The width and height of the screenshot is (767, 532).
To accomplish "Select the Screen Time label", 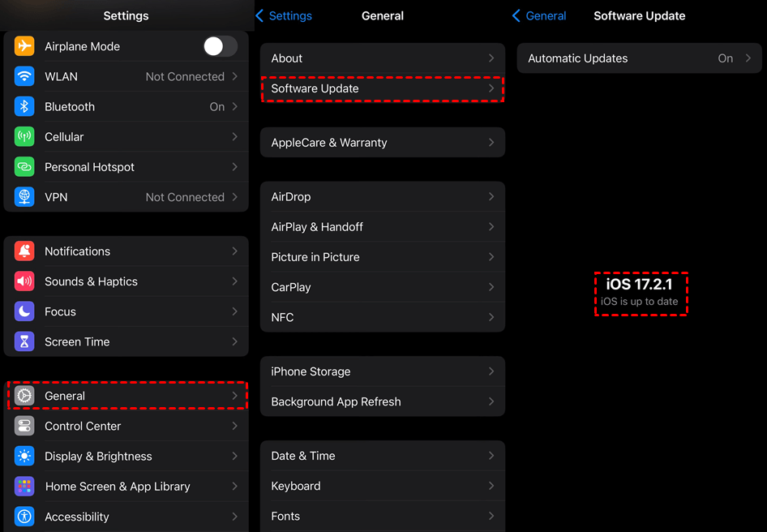I will pos(77,341).
